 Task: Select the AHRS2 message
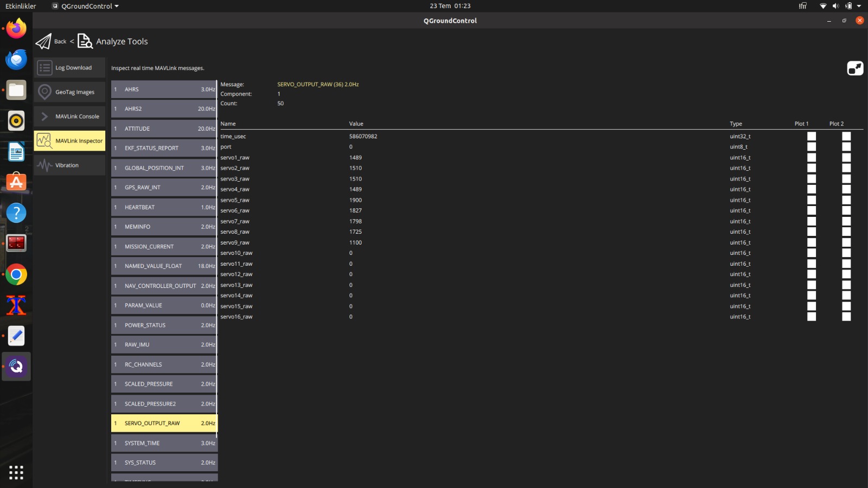pyautogui.click(x=163, y=109)
